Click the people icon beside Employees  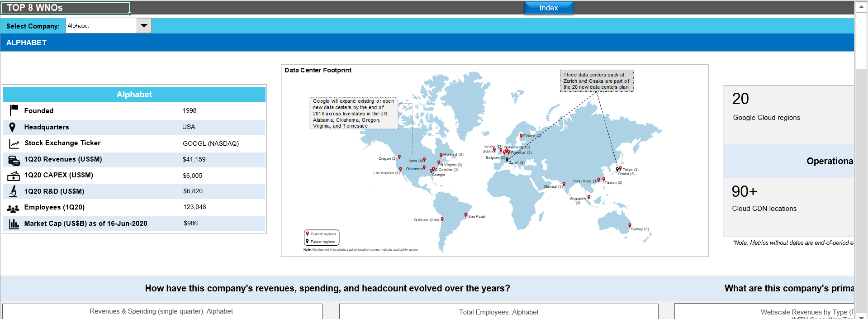(x=14, y=208)
